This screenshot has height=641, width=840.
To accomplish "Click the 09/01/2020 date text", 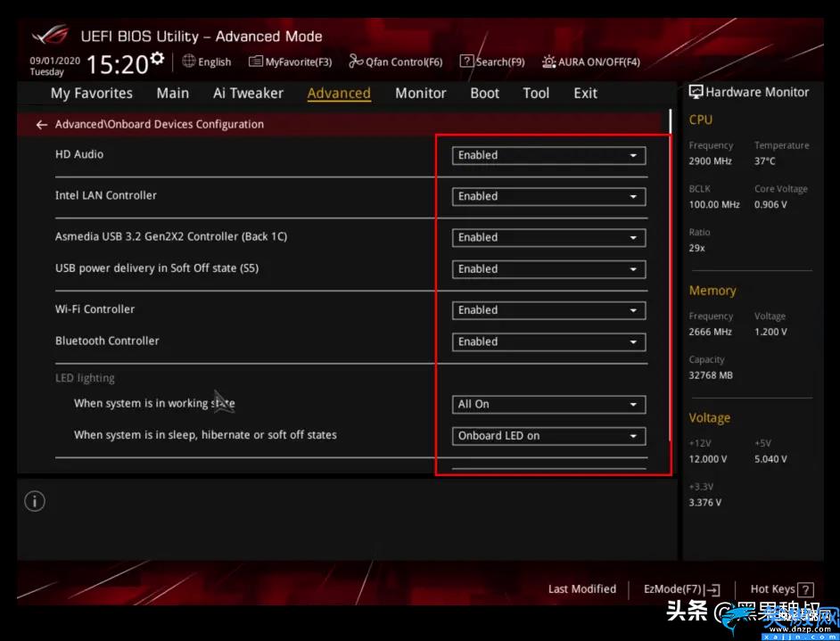I will click(x=54, y=61).
